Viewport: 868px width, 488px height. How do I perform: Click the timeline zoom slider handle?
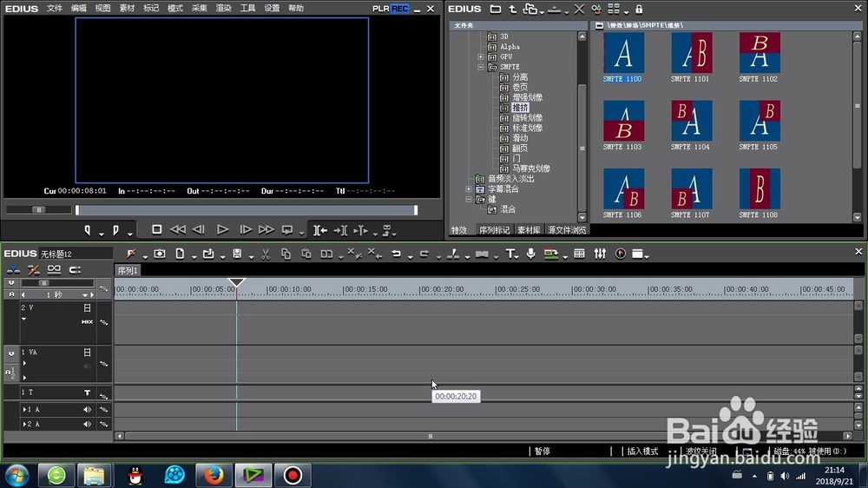pos(43,283)
